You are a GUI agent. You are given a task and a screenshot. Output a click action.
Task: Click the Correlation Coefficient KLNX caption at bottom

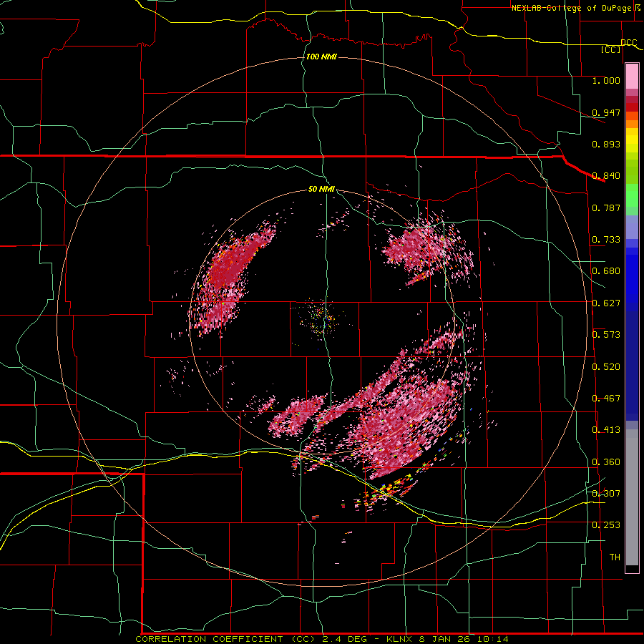point(322,639)
